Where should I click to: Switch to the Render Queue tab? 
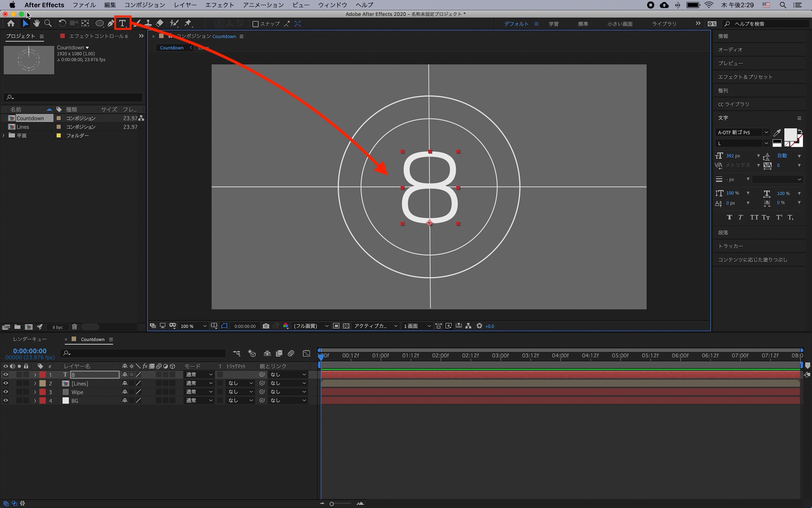30,339
